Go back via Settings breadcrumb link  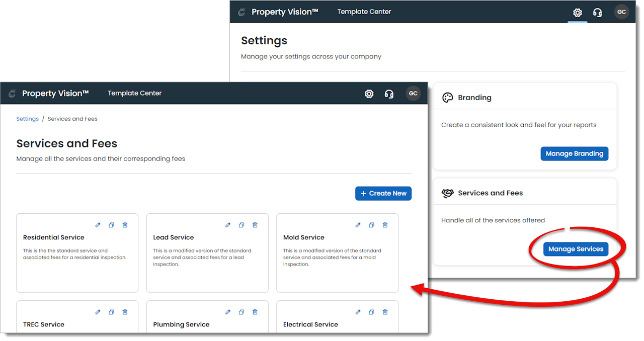(27, 119)
